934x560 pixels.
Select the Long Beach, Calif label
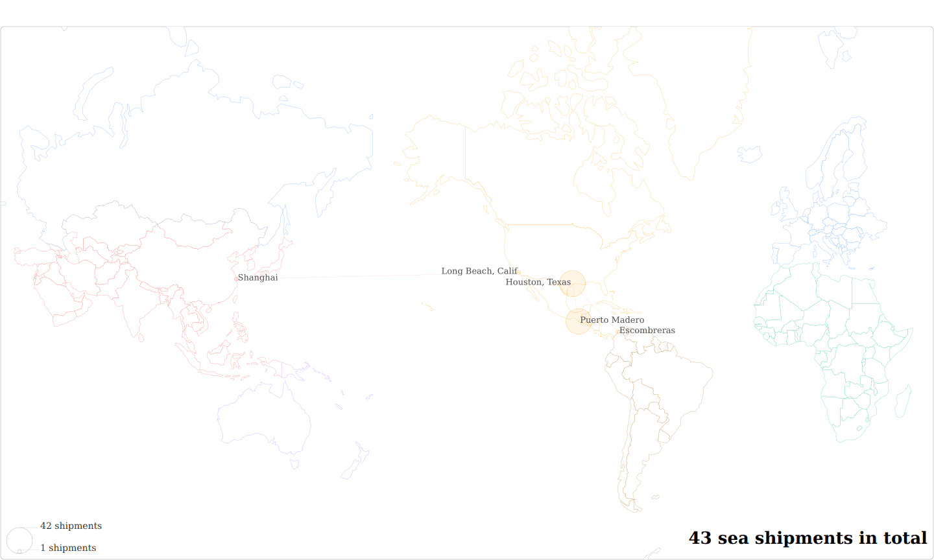479,271
